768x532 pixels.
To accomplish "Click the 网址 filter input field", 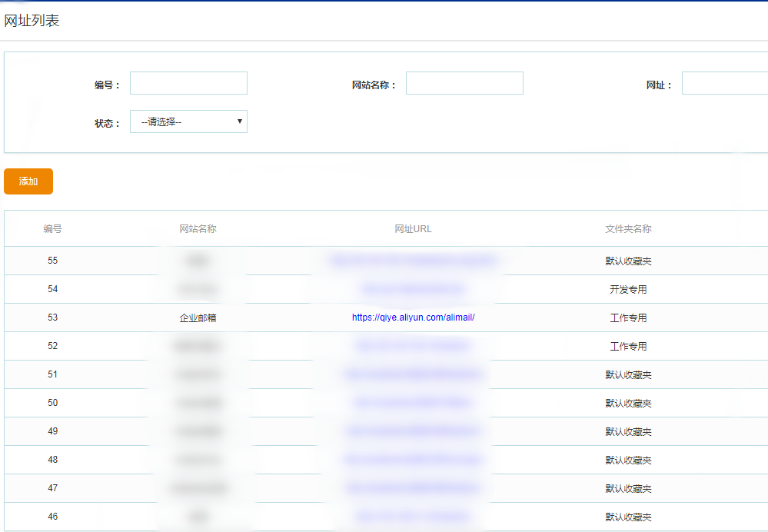I will (724, 83).
